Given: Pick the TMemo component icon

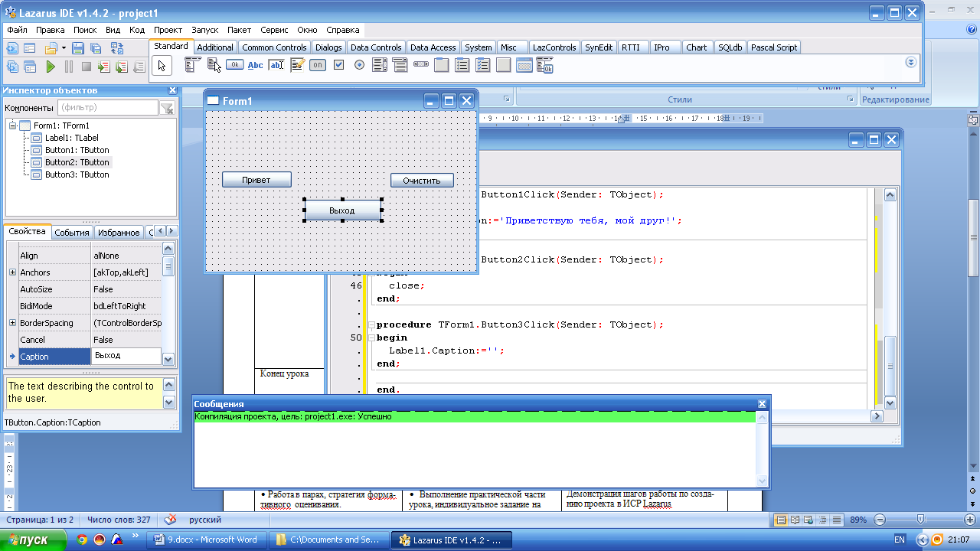Looking at the screenshot, I should click(297, 65).
